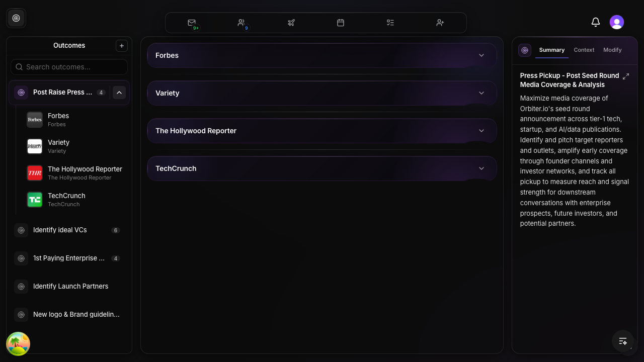
Task: Click the add new outcome plus button
Action: [121, 46]
